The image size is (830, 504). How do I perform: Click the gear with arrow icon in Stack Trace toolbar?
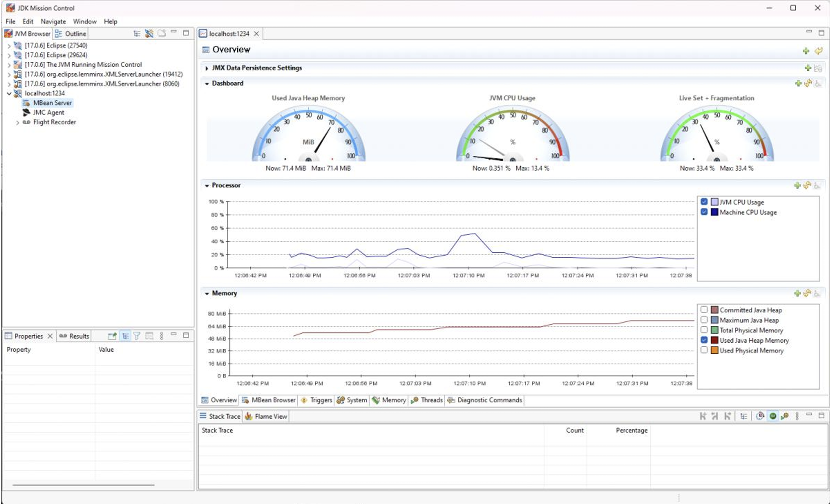point(784,416)
